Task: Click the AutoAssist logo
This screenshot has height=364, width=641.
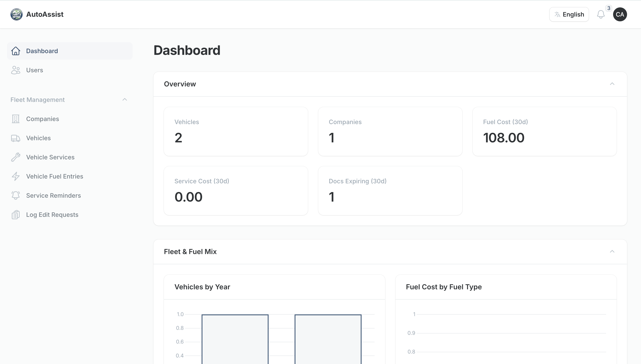Action: pyautogui.click(x=16, y=14)
